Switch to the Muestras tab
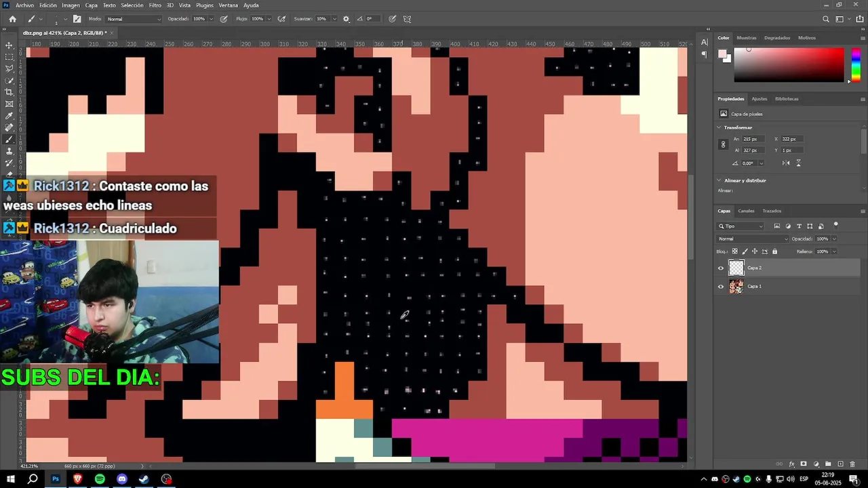Viewport: 868px width, 488px height. coord(747,38)
